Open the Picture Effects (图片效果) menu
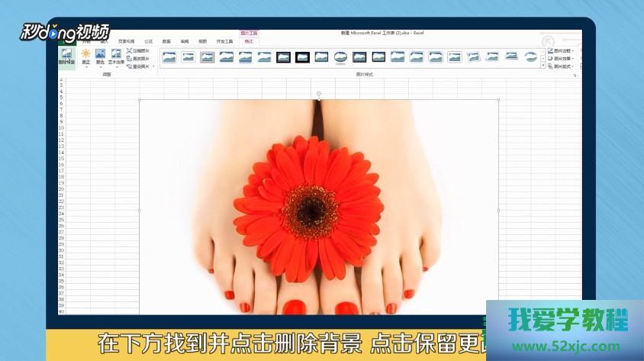The image size is (644, 361). (561, 59)
